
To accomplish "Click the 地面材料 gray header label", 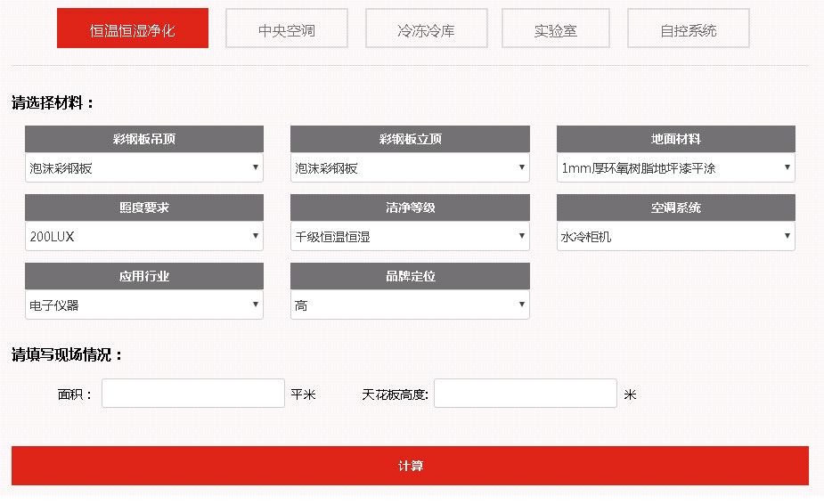I will click(x=675, y=139).
